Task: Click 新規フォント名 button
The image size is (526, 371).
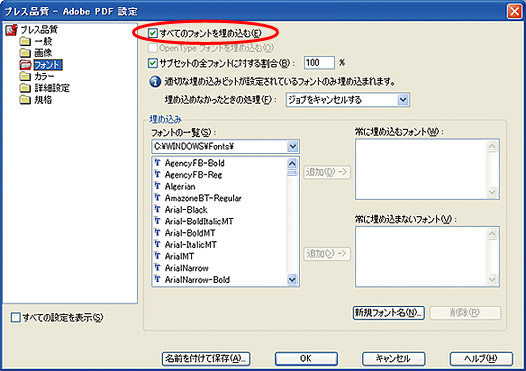Action: coord(388,313)
